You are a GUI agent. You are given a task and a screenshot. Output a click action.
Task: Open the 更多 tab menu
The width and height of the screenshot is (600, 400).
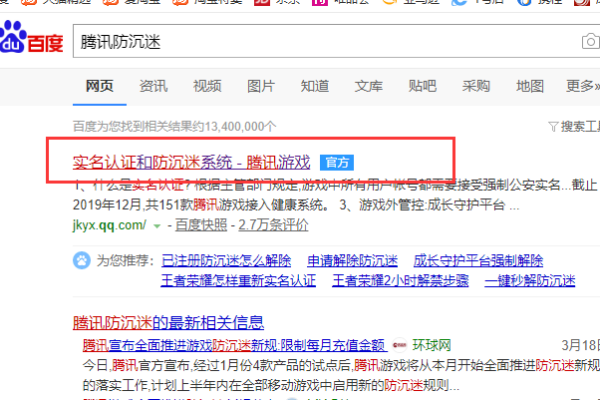pyautogui.click(x=583, y=86)
